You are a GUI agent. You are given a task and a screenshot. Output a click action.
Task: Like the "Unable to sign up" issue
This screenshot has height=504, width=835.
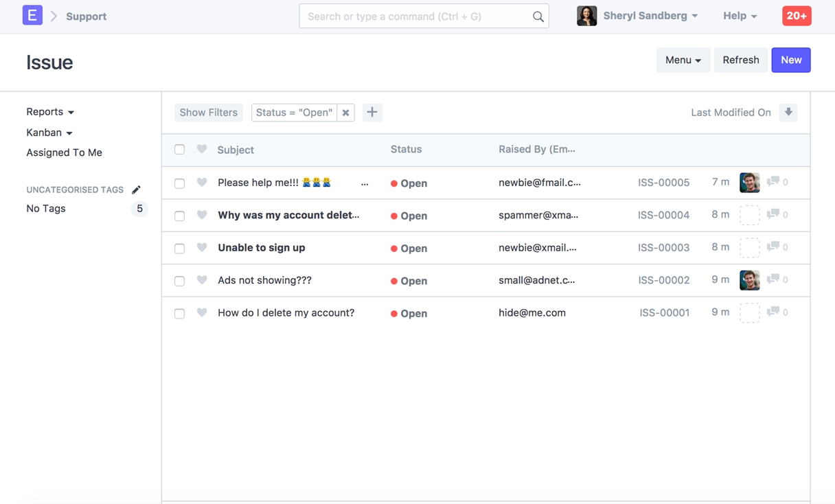(x=202, y=247)
